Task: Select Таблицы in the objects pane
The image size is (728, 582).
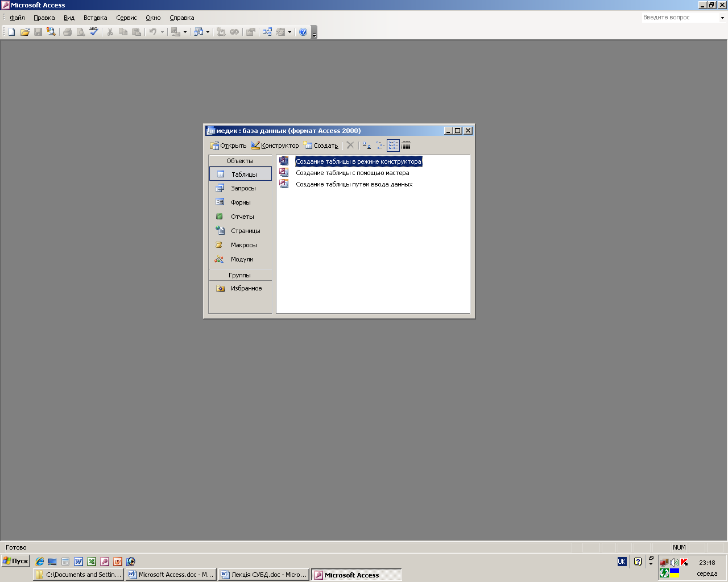Action: (x=241, y=174)
